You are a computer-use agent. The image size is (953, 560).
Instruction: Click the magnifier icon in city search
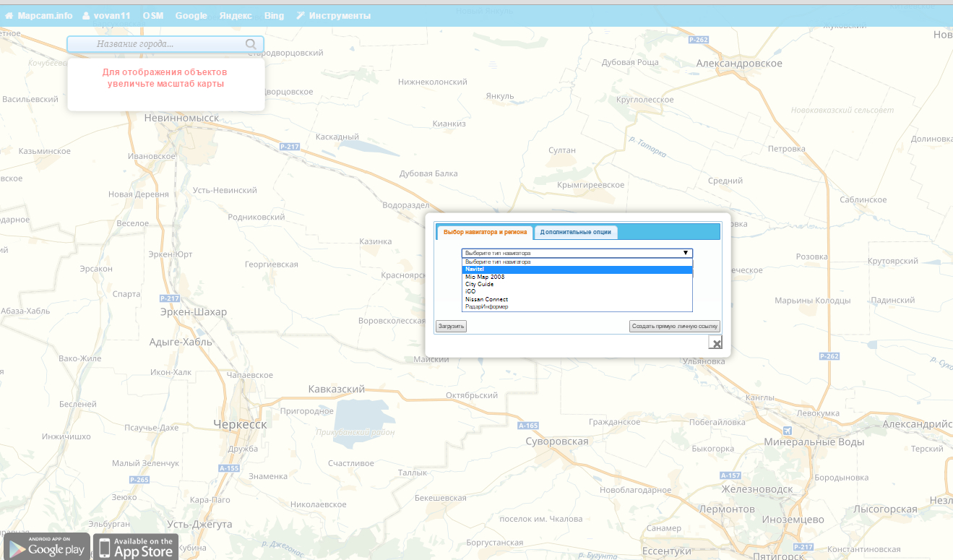tap(251, 44)
